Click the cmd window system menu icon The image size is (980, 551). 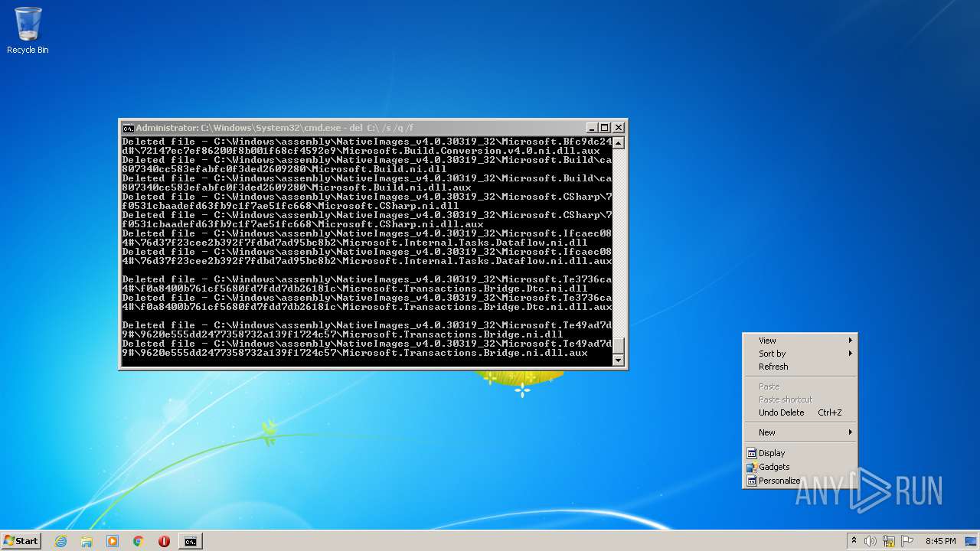(128, 128)
